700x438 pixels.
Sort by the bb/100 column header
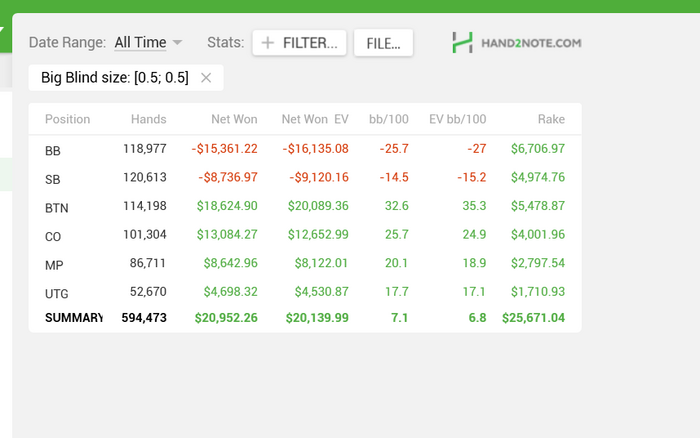[389, 119]
